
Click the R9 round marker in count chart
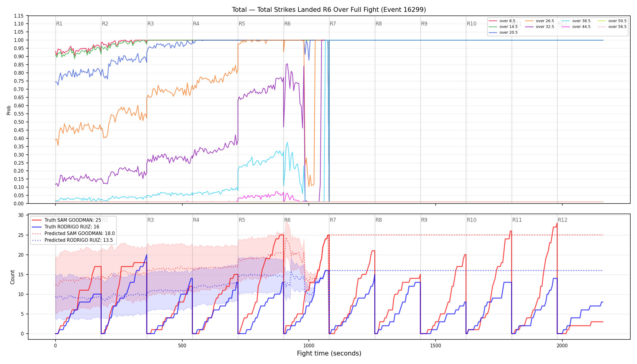[424, 220]
